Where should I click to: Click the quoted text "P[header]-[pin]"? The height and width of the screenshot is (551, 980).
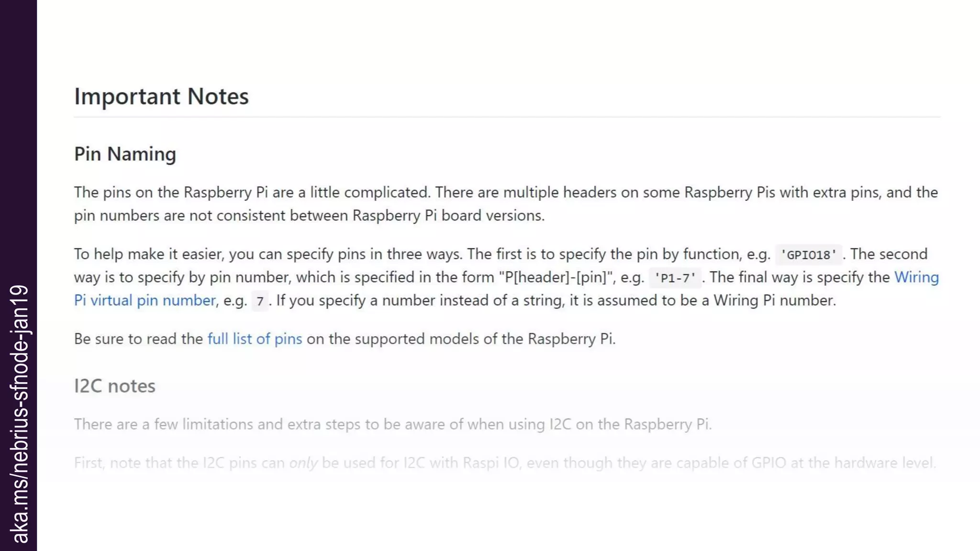click(555, 277)
